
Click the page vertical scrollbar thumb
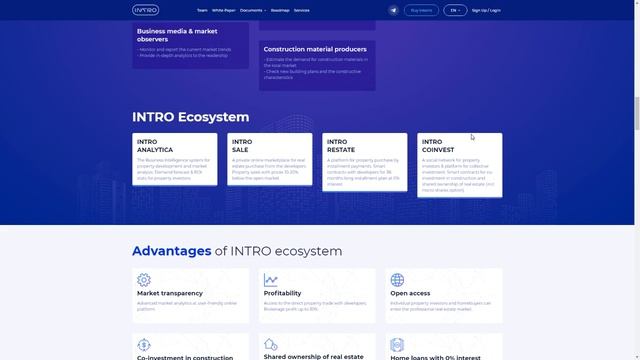[637, 114]
